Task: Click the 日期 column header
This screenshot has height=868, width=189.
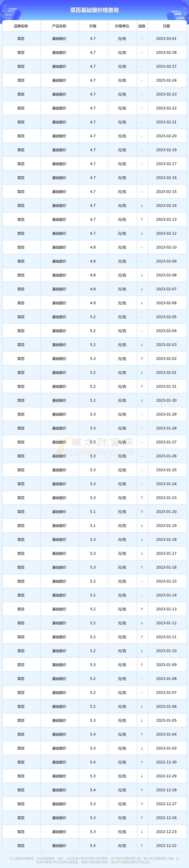Action: [x=166, y=26]
